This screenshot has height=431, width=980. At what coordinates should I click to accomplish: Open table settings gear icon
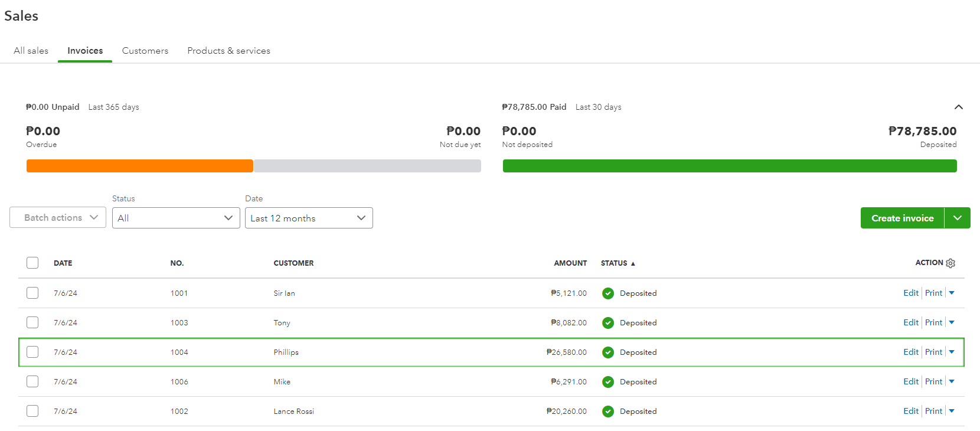tap(950, 263)
